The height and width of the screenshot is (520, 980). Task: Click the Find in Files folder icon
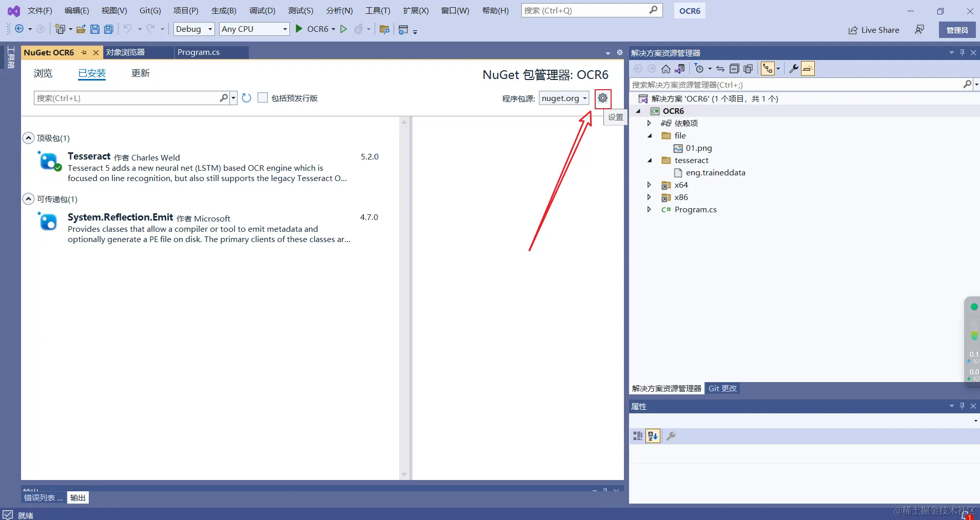click(x=384, y=29)
